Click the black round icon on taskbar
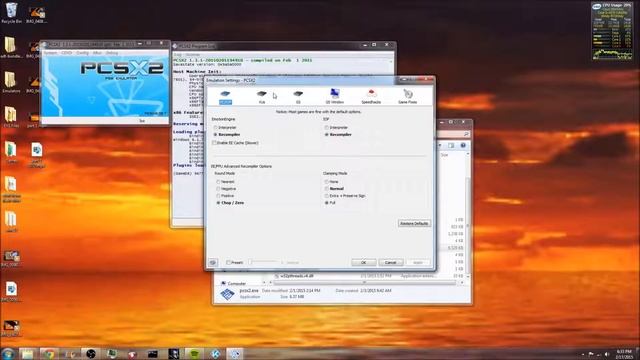The image size is (640, 360). (x=91, y=354)
